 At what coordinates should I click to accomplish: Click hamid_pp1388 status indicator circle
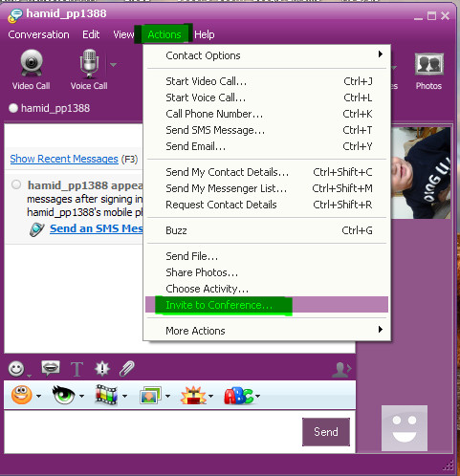point(13,108)
